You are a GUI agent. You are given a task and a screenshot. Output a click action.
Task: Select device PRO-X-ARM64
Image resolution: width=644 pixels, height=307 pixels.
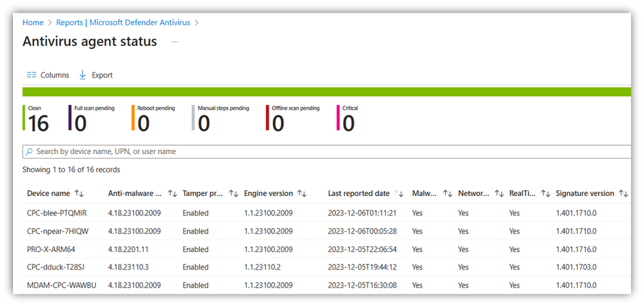coord(51,250)
